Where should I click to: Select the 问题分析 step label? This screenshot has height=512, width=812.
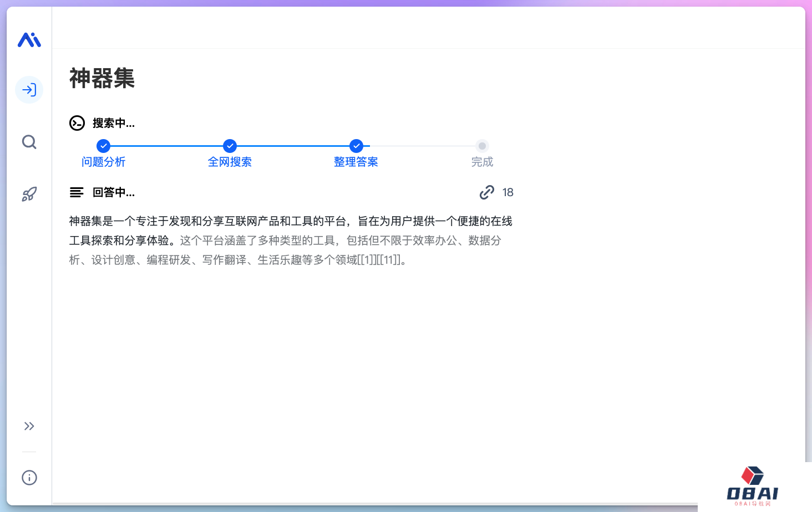click(103, 162)
